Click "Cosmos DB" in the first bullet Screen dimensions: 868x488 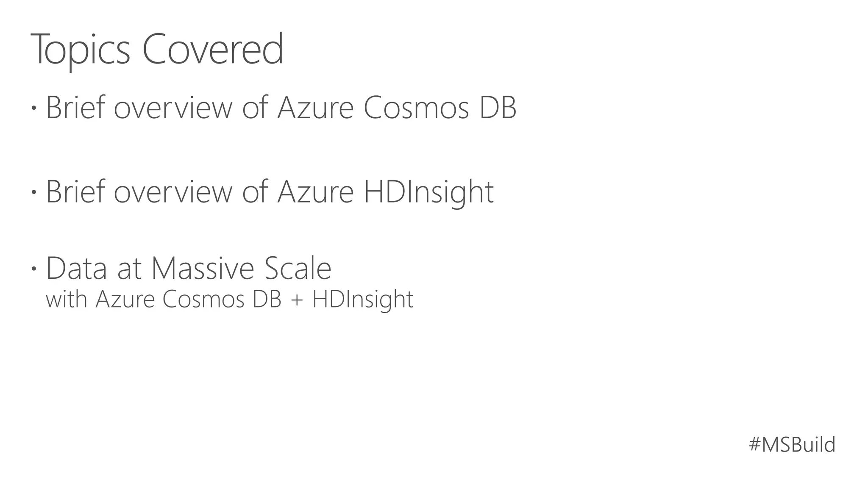point(440,108)
